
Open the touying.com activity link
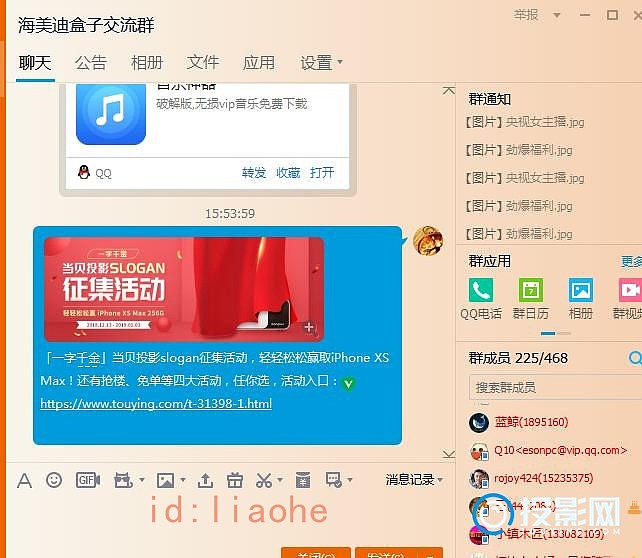156,404
